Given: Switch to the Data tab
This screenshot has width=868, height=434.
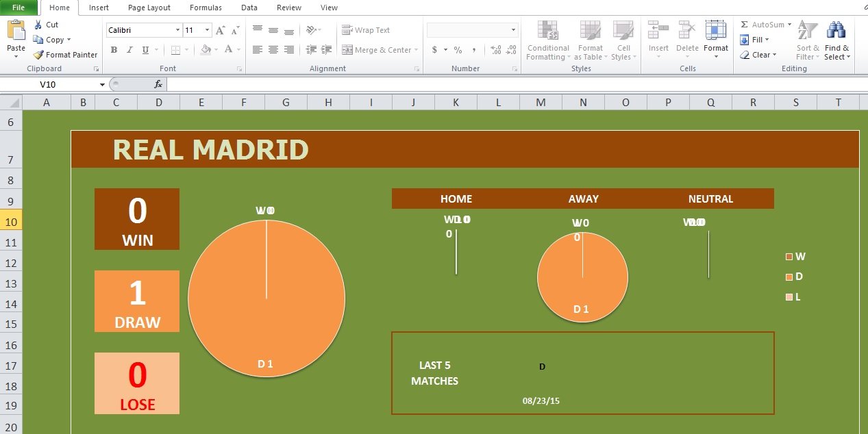Looking at the screenshot, I should coord(249,8).
